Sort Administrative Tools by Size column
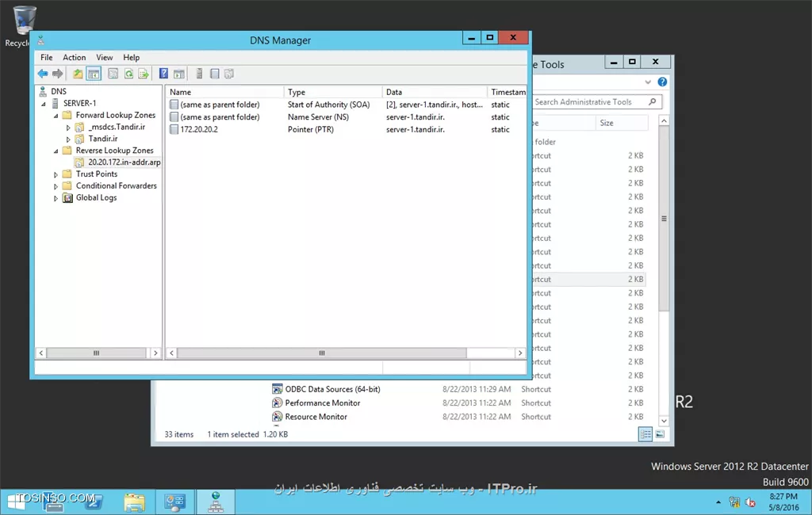 622,123
